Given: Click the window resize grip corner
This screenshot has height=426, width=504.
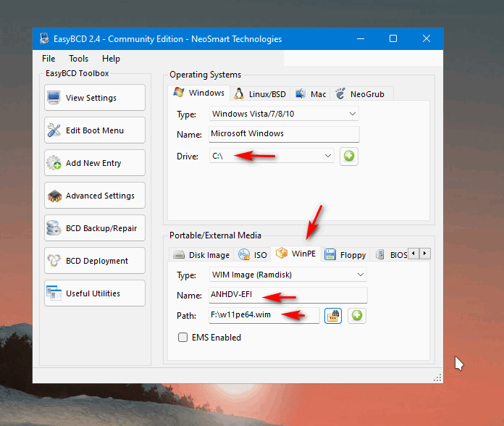Looking at the screenshot, I should (x=438, y=377).
